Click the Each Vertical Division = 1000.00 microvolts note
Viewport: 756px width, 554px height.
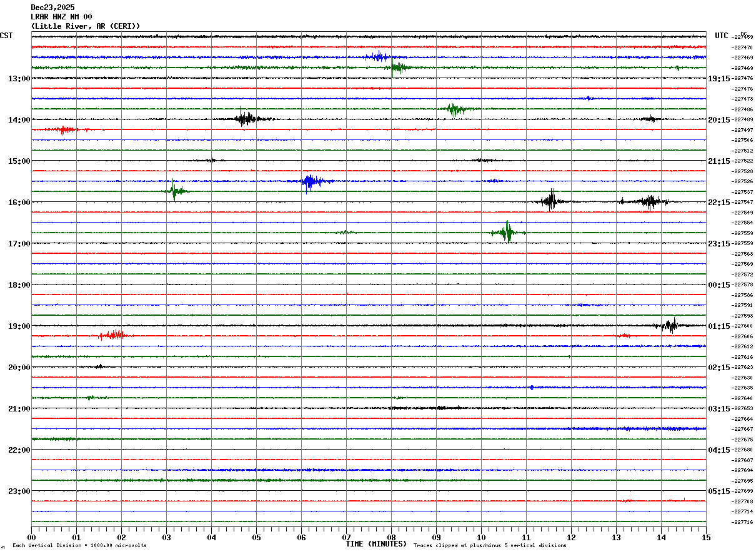pos(79,546)
